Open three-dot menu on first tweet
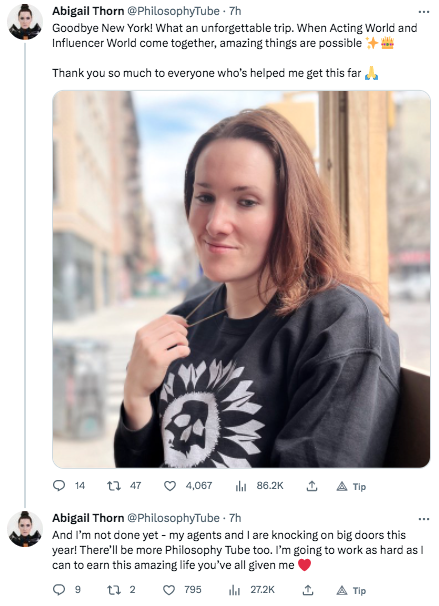The width and height of the screenshot is (439, 606). [424, 12]
